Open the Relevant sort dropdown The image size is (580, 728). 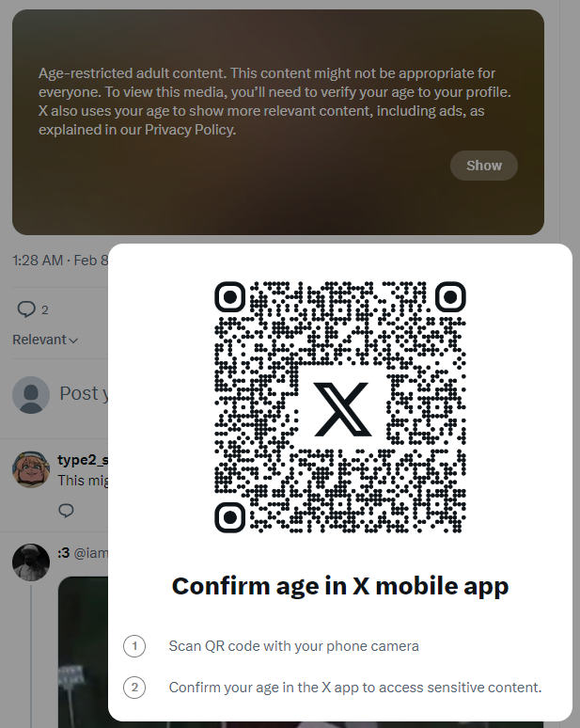(45, 340)
